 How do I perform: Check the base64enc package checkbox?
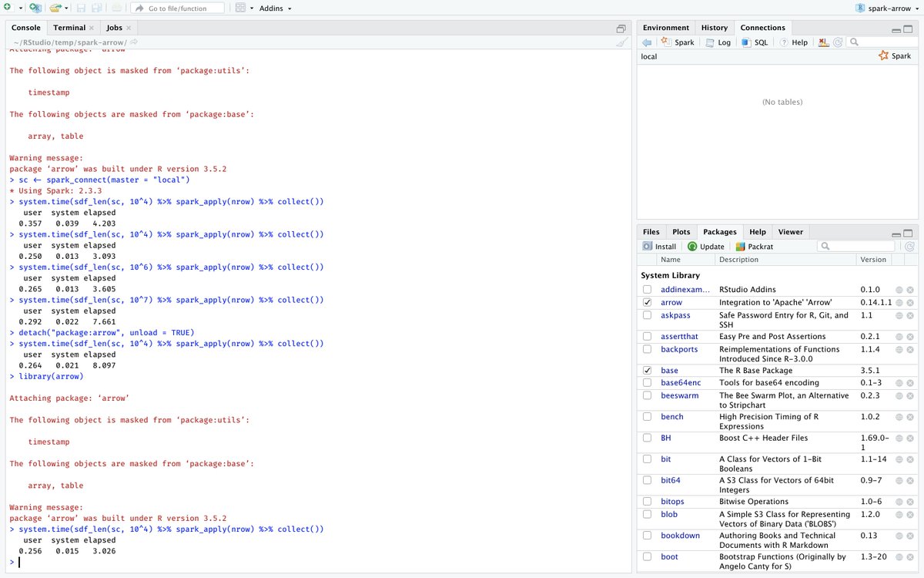point(647,383)
